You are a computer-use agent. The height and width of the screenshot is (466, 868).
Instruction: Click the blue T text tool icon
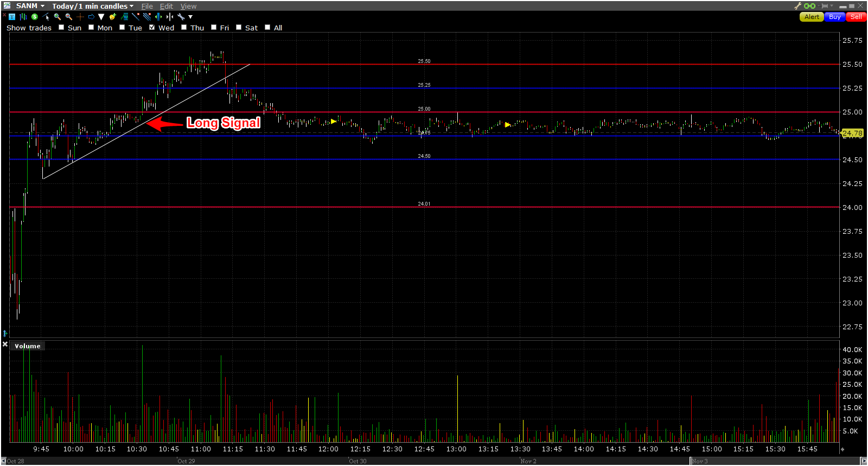(x=12, y=17)
